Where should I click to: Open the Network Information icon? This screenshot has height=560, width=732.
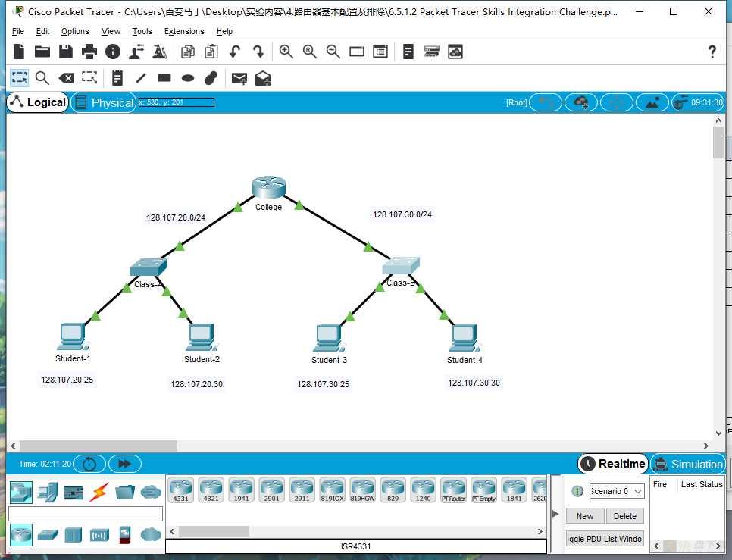(x=112, y=52)
